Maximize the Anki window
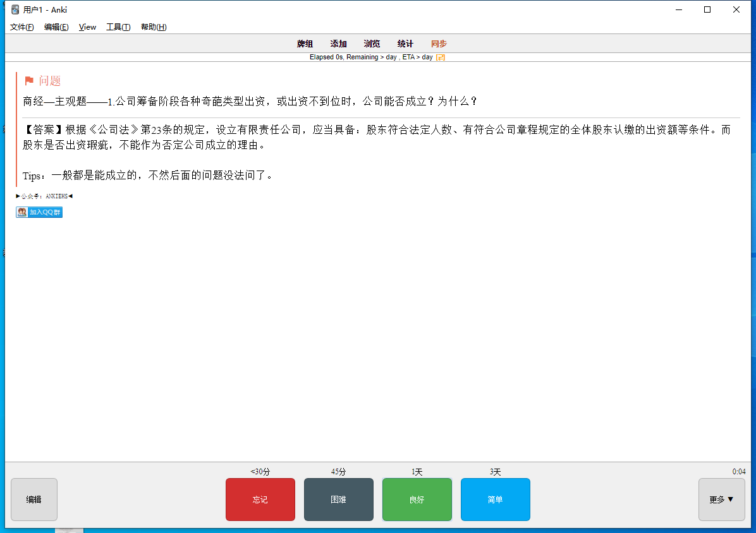Screen dimensions: 756x533 pos(707,9)
